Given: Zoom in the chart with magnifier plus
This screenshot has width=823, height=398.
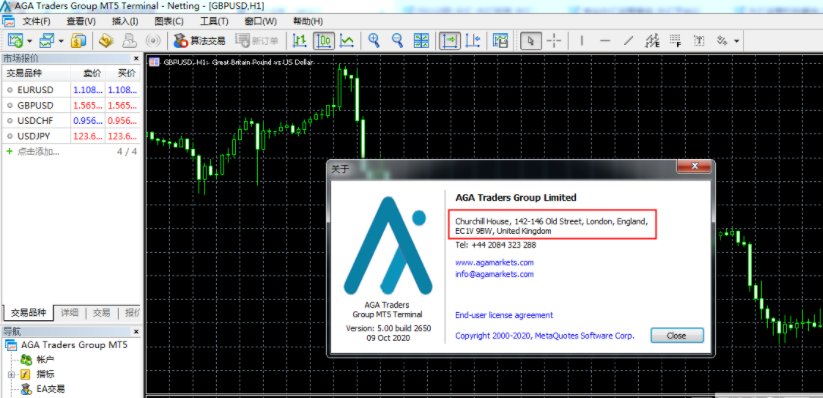Looking at the screenshot, I should point(374,40).
